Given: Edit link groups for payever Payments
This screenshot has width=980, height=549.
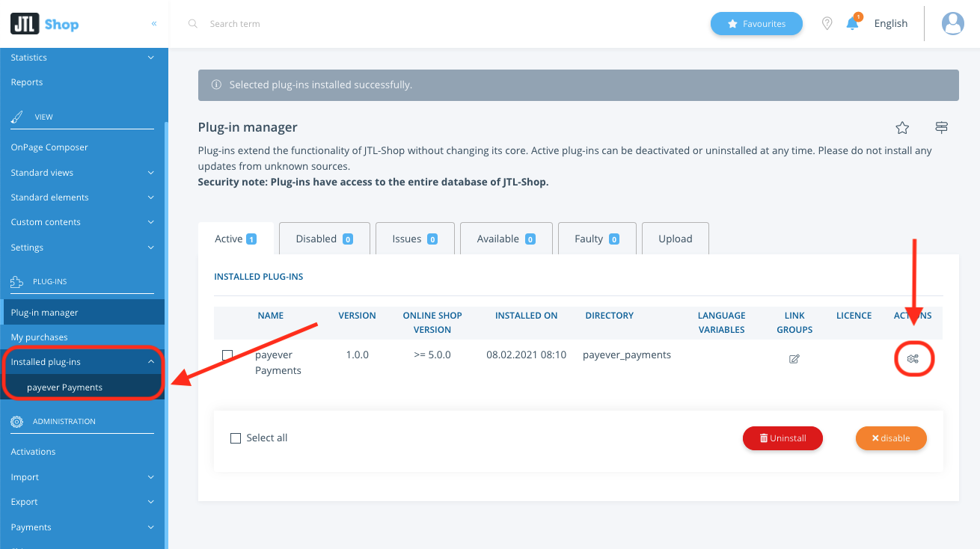Looking at the screenshot, I should coord(794,359).
